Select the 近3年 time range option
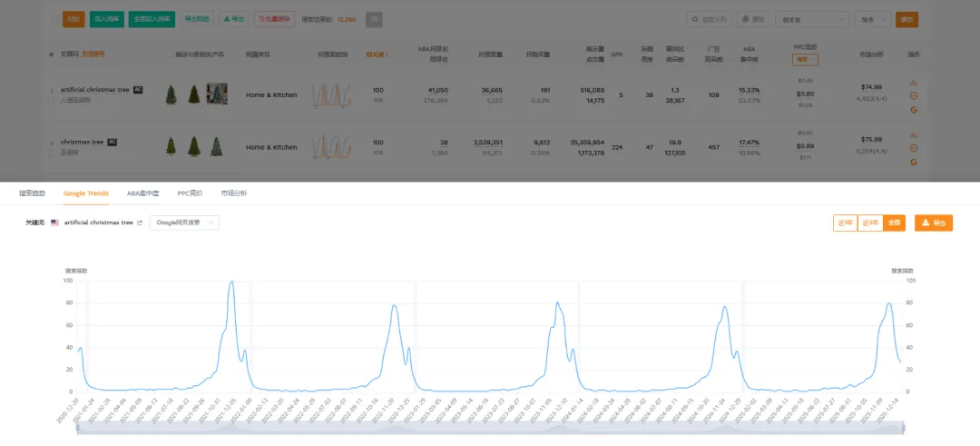The width and height of the screenshot is (980, 446). [870, 223]
